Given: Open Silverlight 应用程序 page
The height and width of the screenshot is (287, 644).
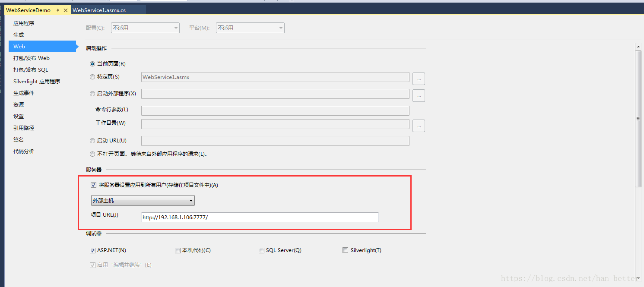Looking at the screenshot, I should tap(37, 81).
